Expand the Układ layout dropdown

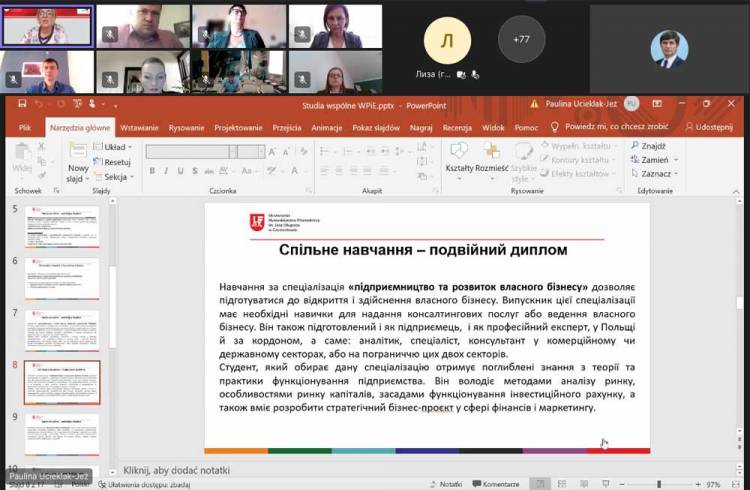(116, 147)
